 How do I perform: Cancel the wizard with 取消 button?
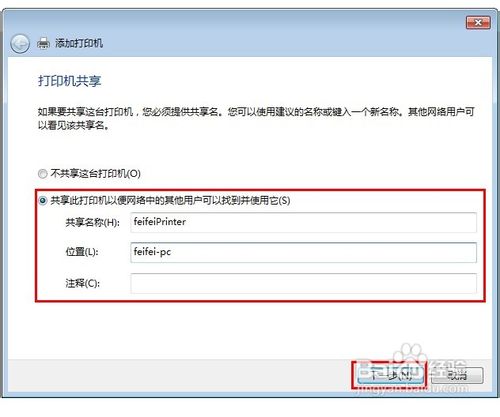[x=457, y=375]
